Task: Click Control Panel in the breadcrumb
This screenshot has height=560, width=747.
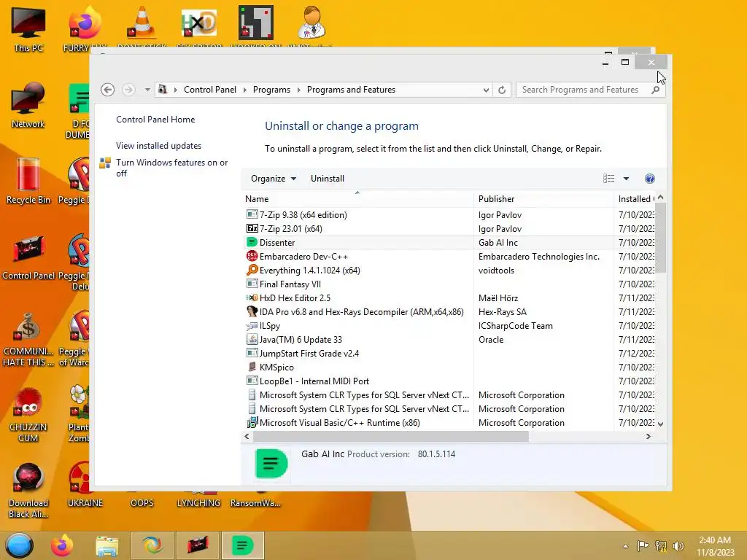Action: tap(210, 90)
